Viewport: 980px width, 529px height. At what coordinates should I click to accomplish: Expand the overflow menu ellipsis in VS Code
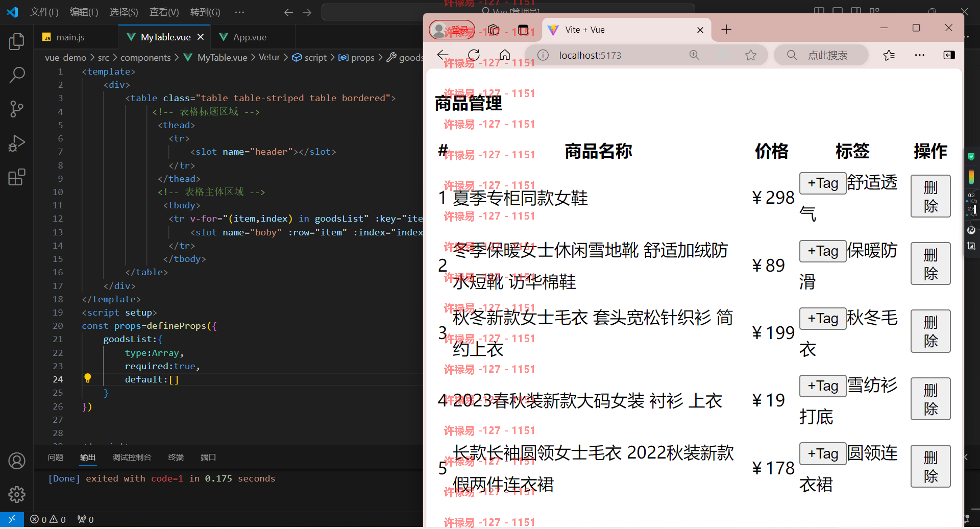point(239,12)
